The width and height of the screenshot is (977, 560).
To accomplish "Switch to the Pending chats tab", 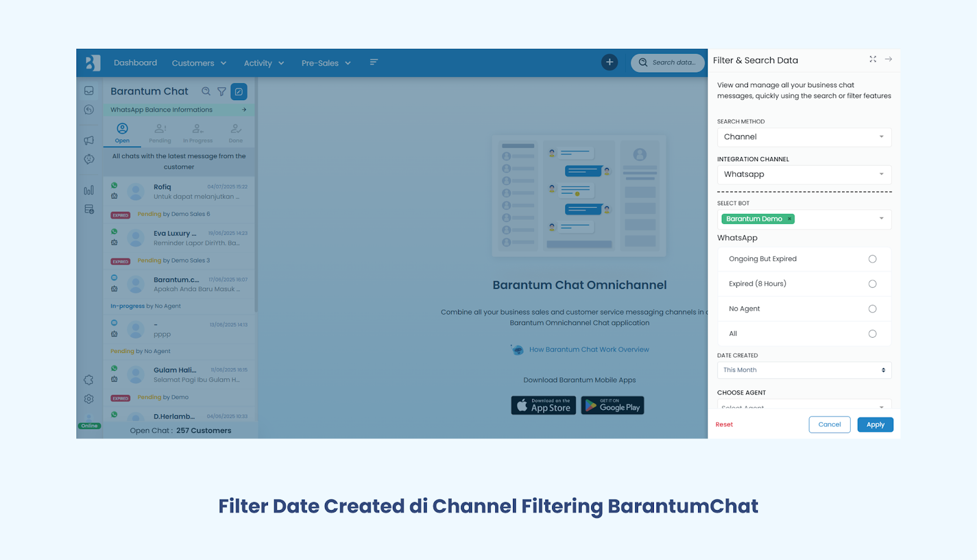I will (160, 133).
